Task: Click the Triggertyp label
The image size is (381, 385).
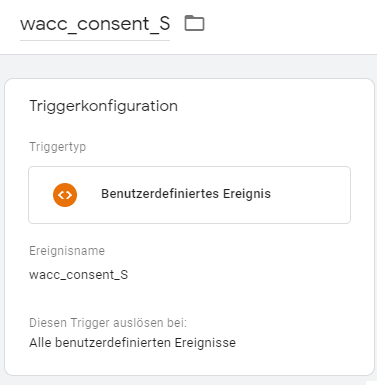Action: (57, 147)
